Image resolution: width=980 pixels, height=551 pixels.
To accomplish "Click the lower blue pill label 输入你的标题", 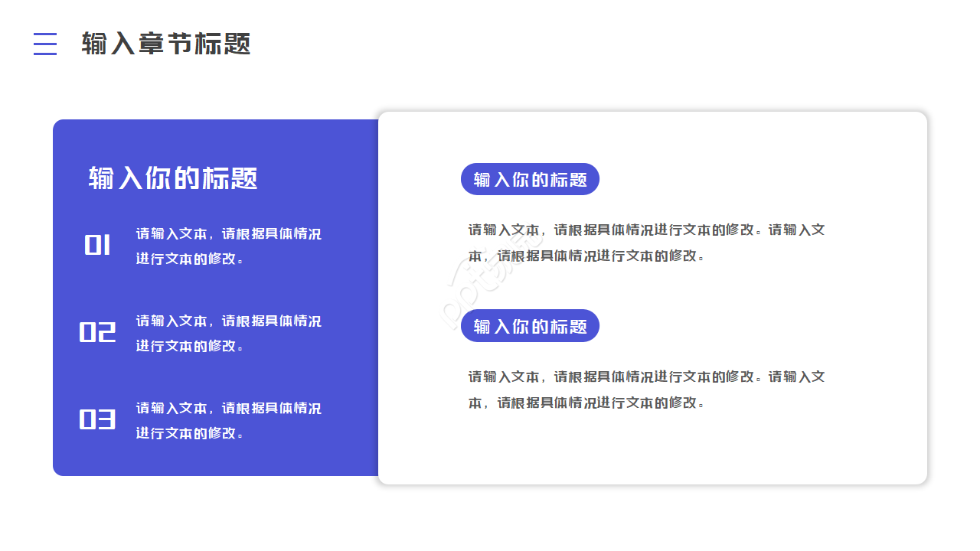I will (530, 327).
